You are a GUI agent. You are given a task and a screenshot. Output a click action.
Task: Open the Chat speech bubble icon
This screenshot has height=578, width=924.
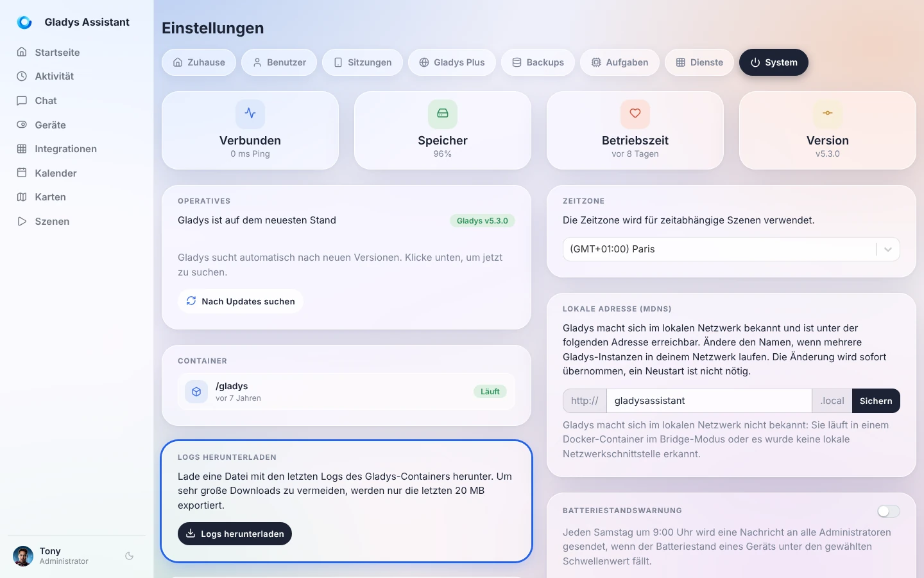click(x=22, y=101)
